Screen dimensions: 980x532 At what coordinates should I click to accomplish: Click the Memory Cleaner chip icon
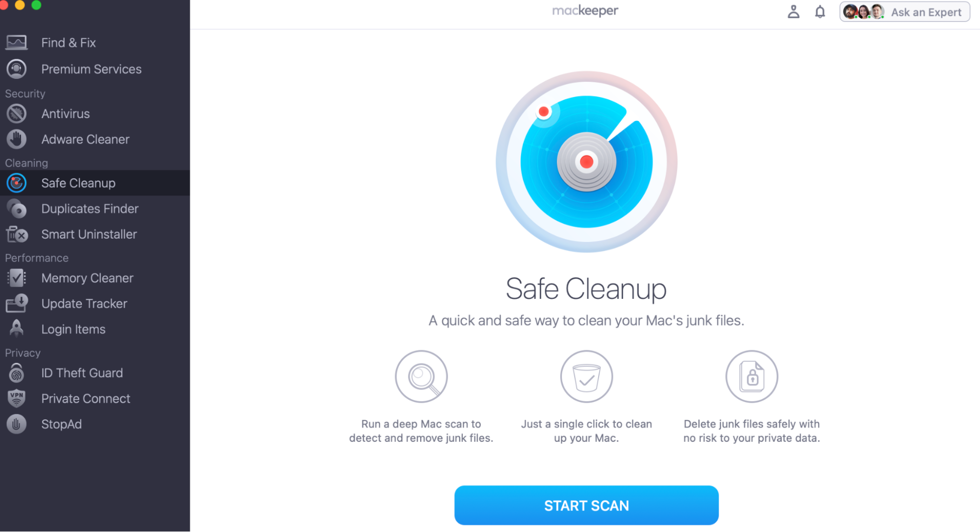[x=17, y=278]
